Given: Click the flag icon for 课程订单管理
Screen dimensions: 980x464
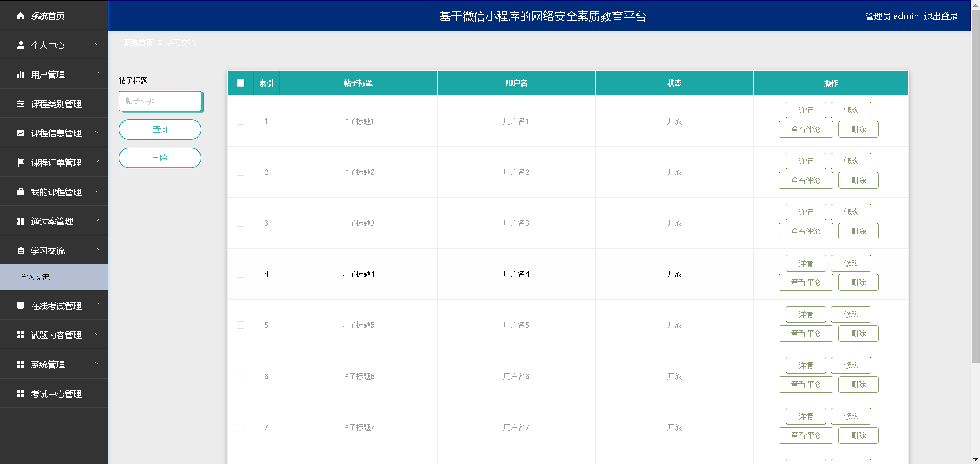Looking at the screenshot, I should pos(21,162).
